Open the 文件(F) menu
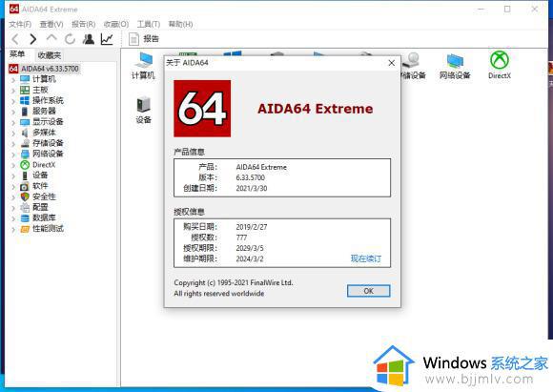This screenshot has height=392, width=553. click(20, 24)
